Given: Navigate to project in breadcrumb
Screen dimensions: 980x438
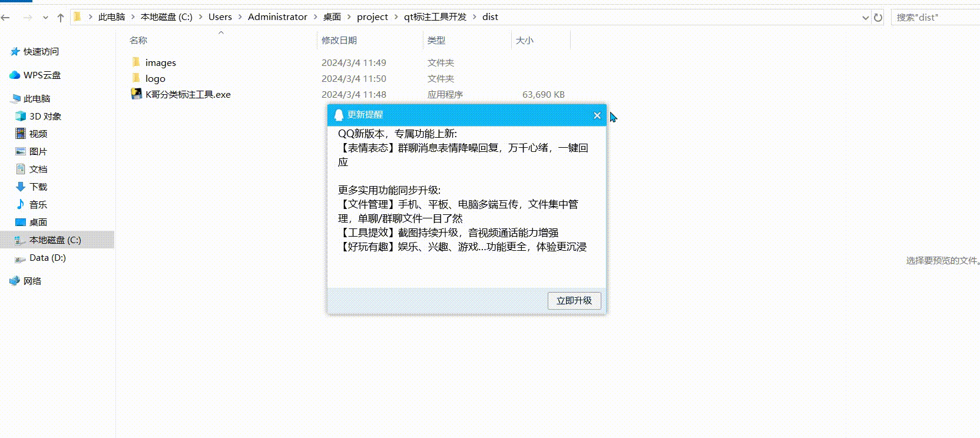Looking at the screenshot, I should [x=372, y=17].
